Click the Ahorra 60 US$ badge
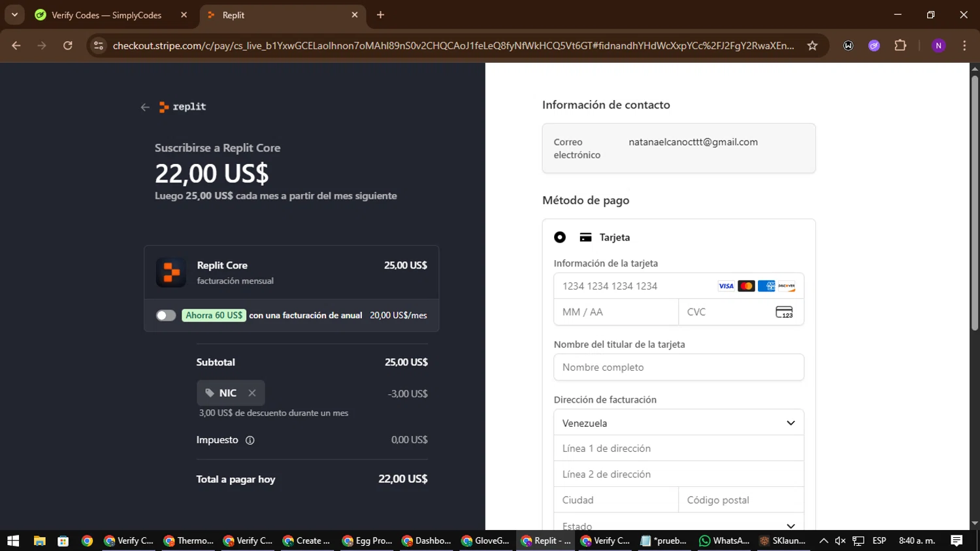 click(x=214, y=316)
